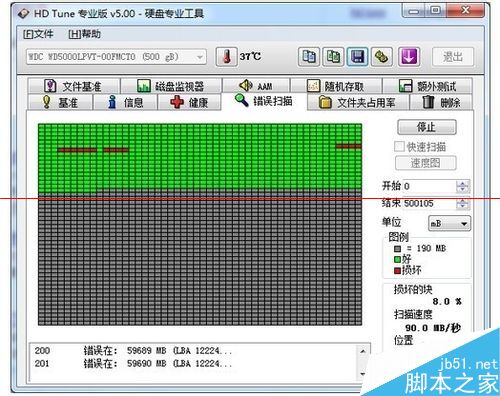Switch to the 随机存取 tab
Image resolution: width=500 pixels, height=396 pixels.
(336, 86)
